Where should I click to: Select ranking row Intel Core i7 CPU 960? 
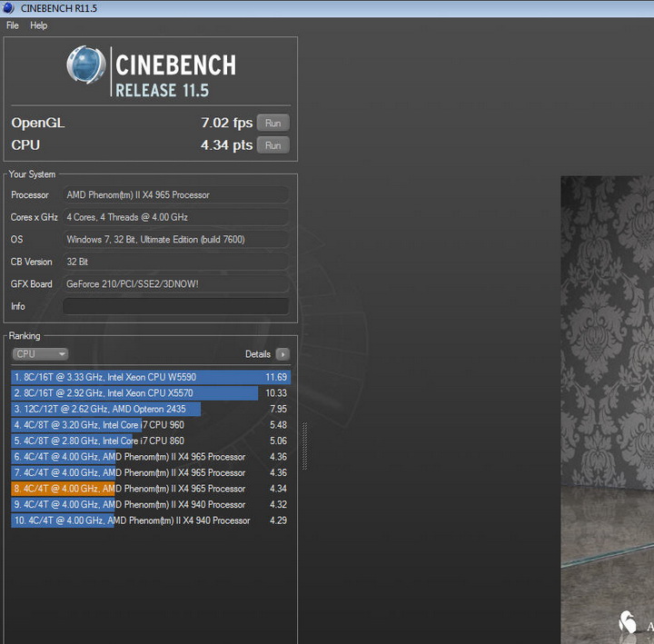click(151, 424)
